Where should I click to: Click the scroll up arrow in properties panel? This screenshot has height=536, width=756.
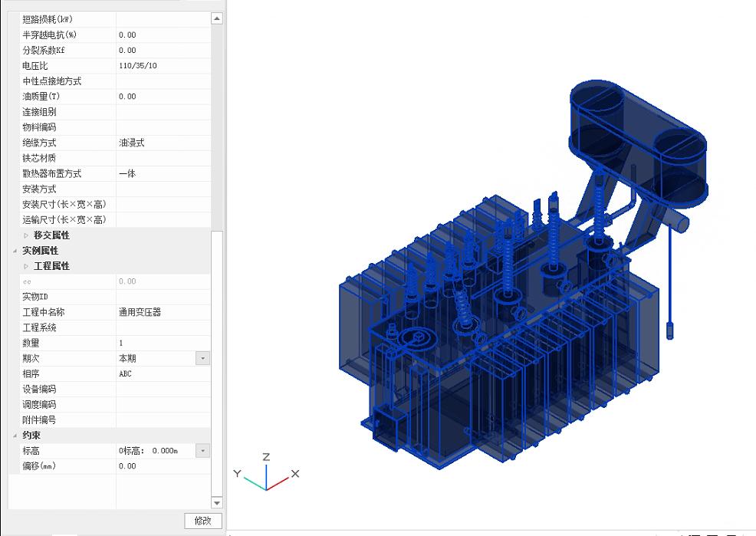click(217, 18)
